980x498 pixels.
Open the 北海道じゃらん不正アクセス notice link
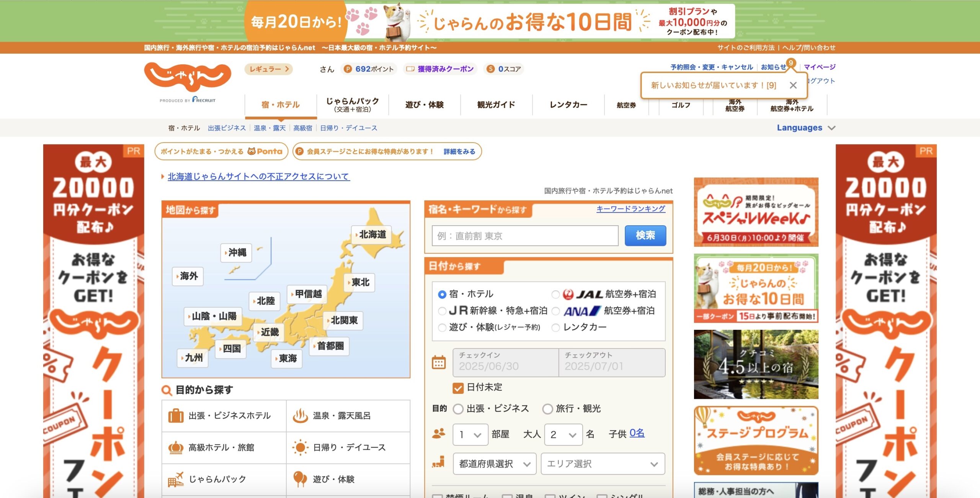coord(258,176)
